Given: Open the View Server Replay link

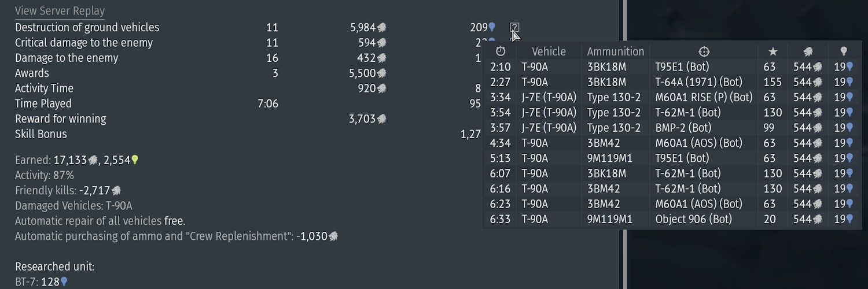Looking at the screenshot, I should (60, 12).
